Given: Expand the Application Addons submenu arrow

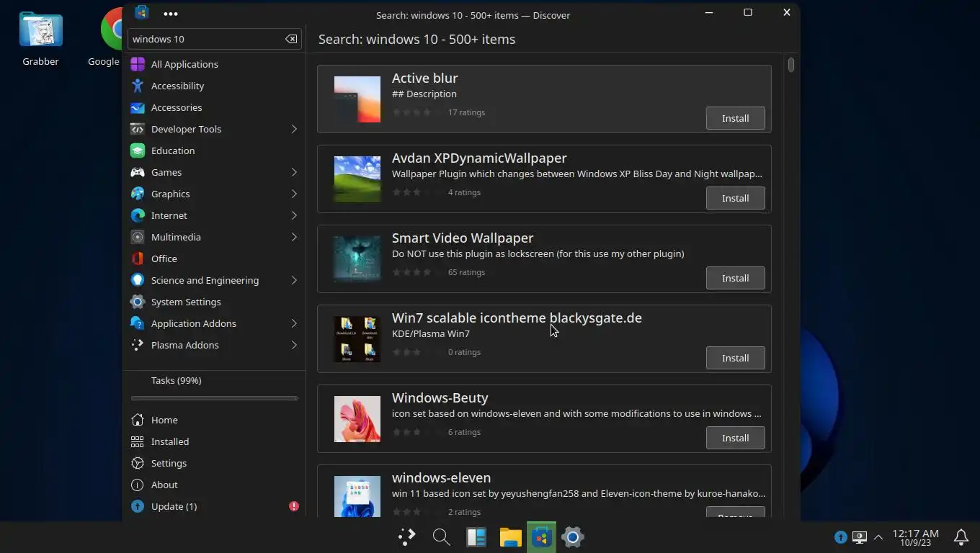Looking at the screenshot, I should [294, 323].
